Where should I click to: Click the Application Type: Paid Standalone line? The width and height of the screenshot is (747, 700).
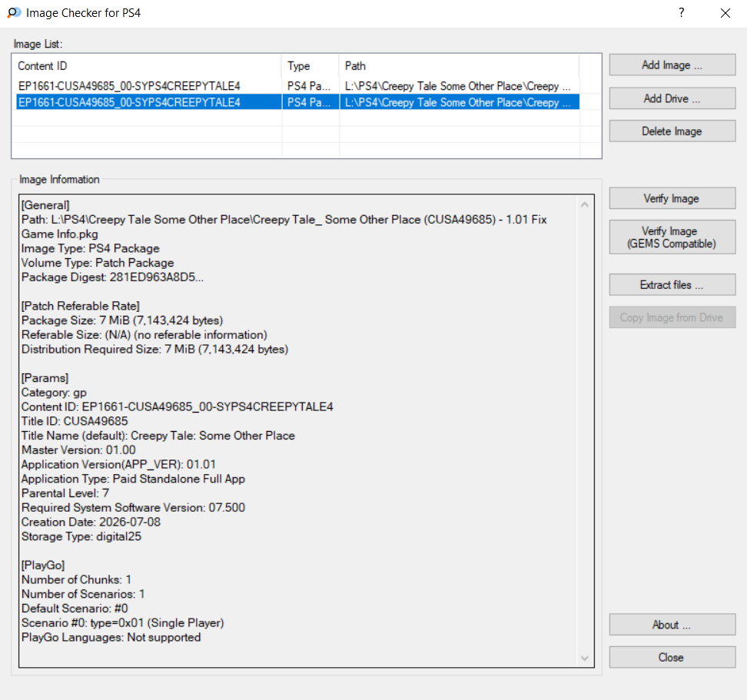[134, 479]
